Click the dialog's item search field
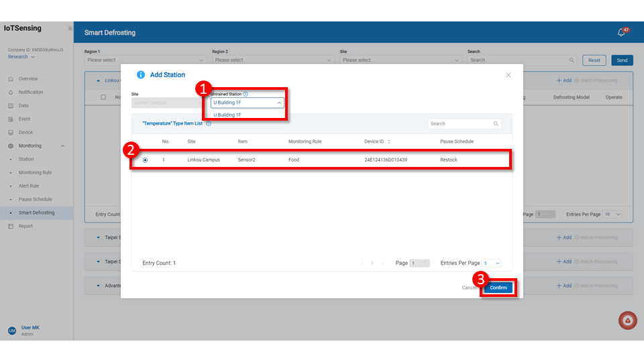The image size is (644, 362). coord(460,124)
